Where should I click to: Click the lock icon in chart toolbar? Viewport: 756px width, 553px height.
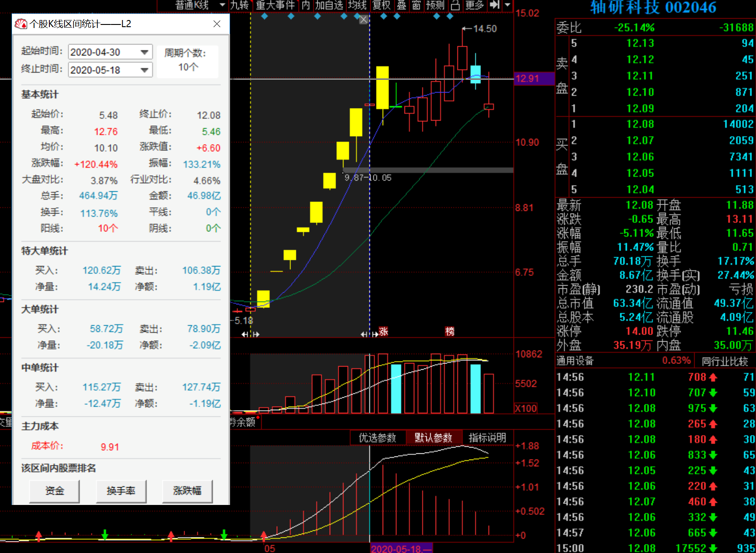click(x=455, y=5)
